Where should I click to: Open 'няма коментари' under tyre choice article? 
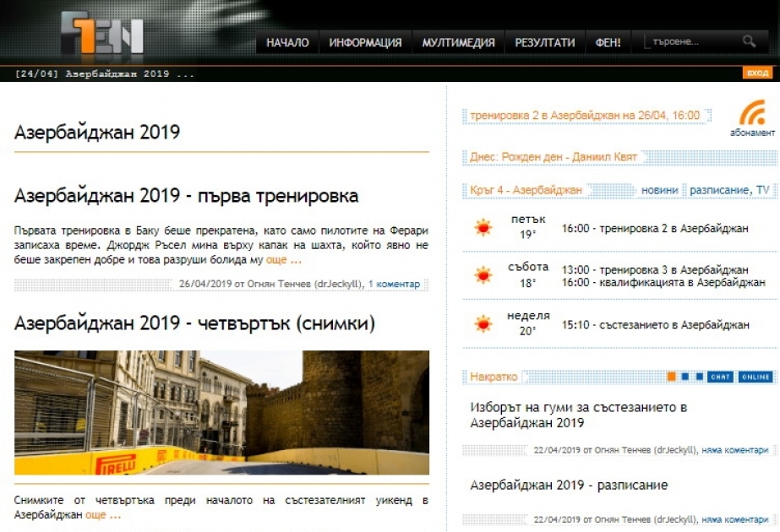[734, 450]
